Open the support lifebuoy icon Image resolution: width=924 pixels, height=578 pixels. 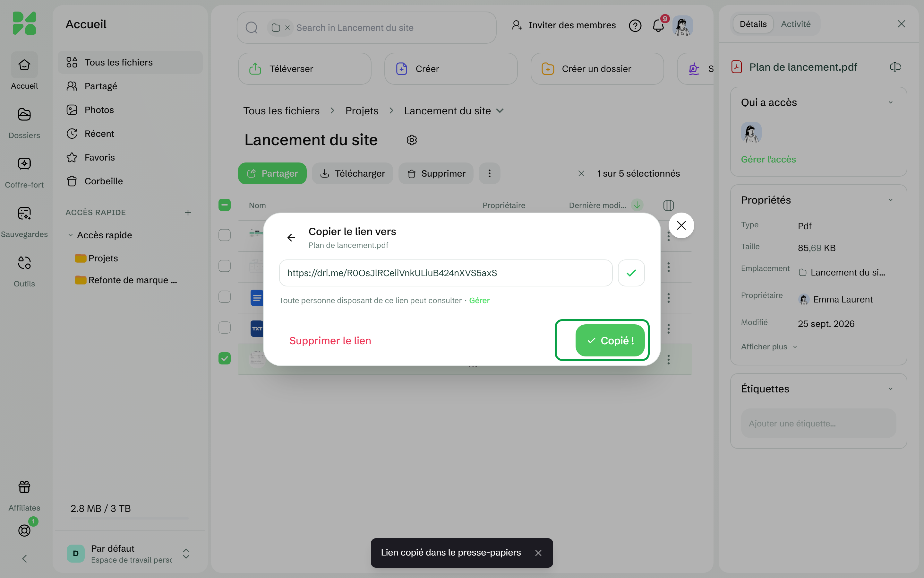24,530
